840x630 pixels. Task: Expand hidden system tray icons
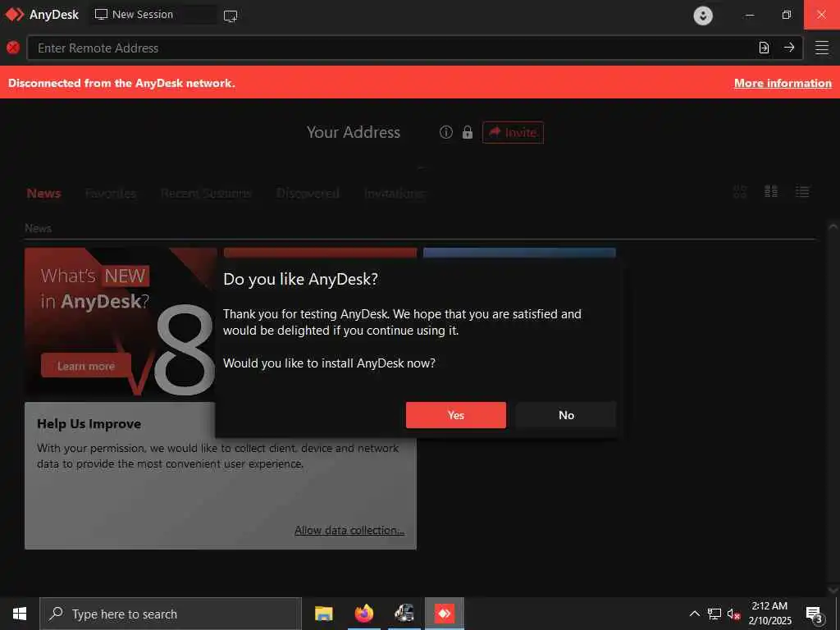click(x=694, y=614)
